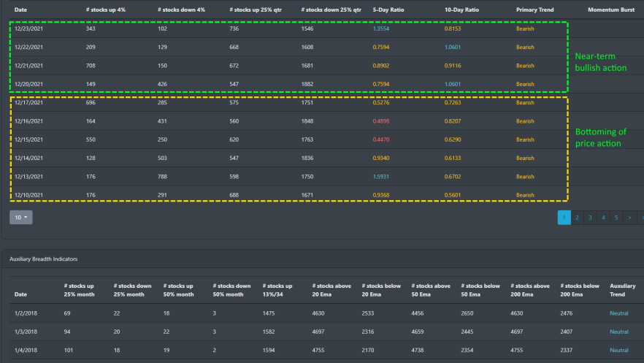Image resolution: width=644 pixels, height=363 pixels.
Task: Sort by '# stocks up 25% qtr' header
Action: click(256, 9)
